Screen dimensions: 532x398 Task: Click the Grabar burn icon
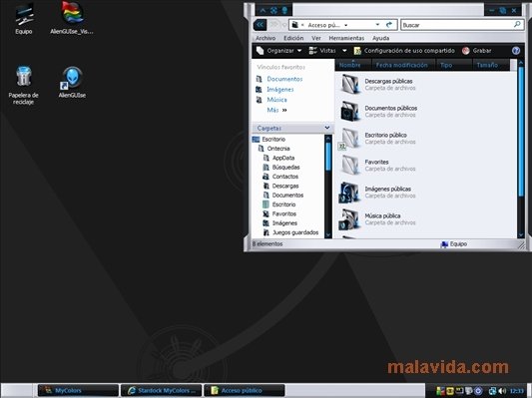[x=466, y=51]
